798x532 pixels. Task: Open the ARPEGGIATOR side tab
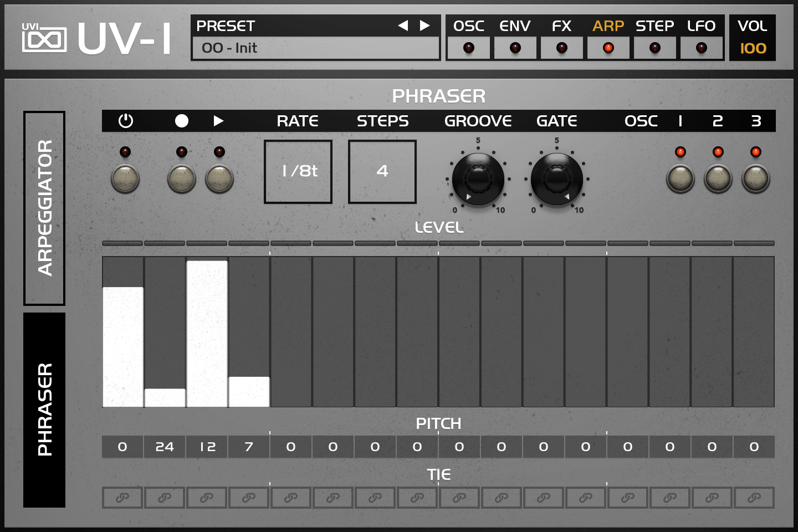tap(44, 208)
